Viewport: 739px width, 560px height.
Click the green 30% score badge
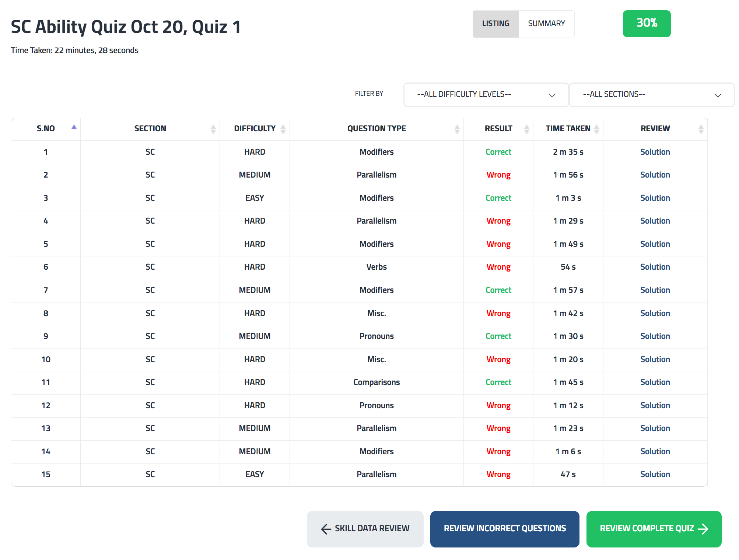(x=647, y=24)
